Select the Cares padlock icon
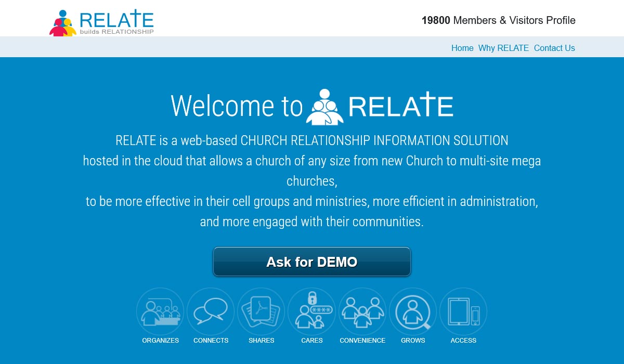624x364 pixels. click(x=311, y=311)
